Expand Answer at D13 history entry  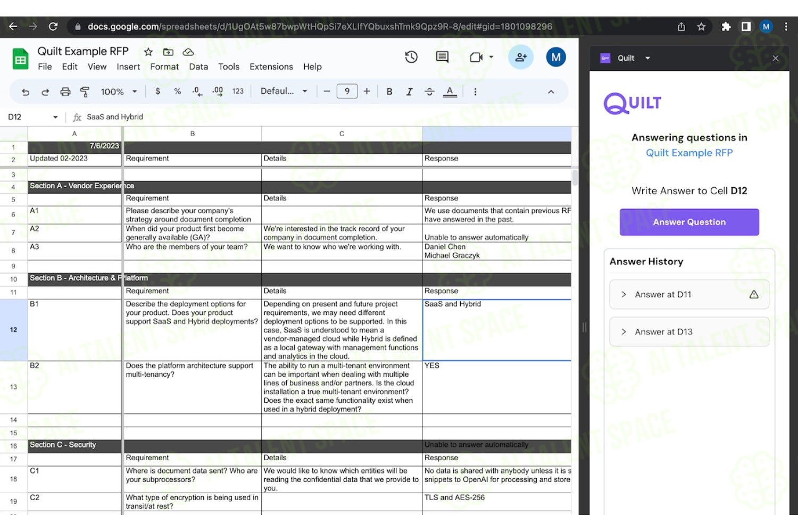point(689,331)
